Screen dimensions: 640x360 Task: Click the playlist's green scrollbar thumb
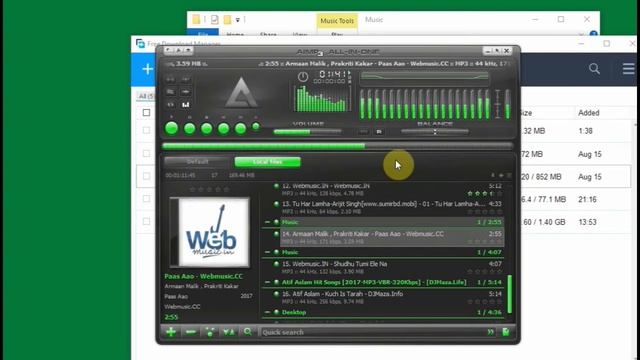coord(509,294)
